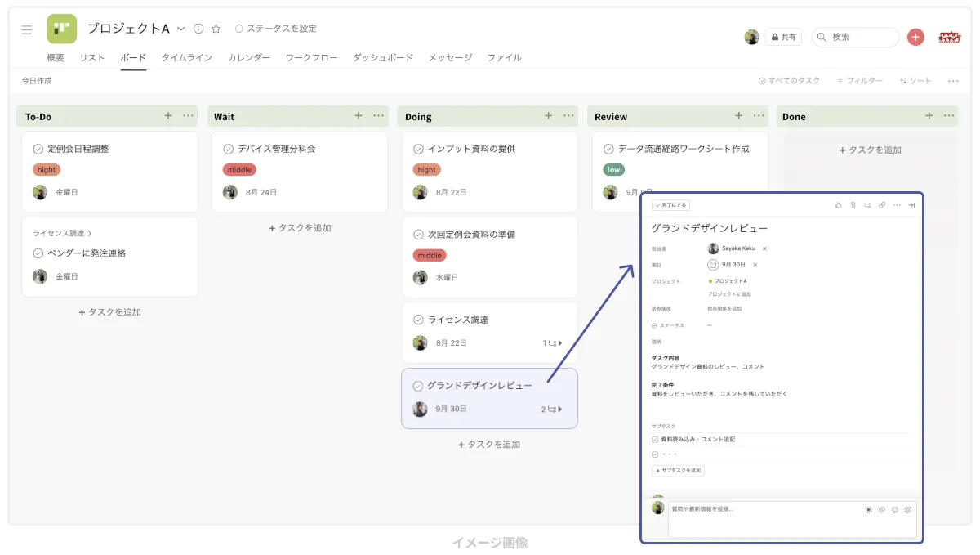Click タスクを追加 under To-Do column
This screenshot has width=980, height=555.
click(x=109, y=312)
